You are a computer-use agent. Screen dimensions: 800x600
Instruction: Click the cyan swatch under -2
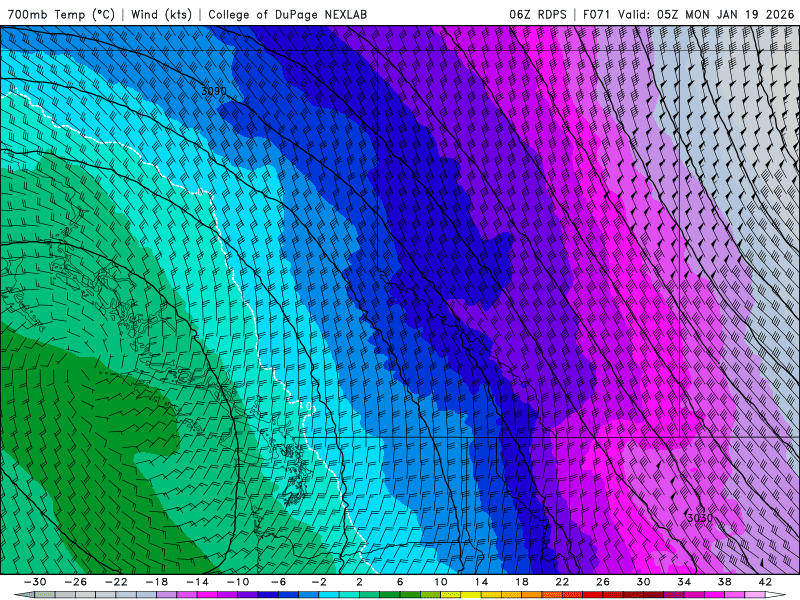329,595
